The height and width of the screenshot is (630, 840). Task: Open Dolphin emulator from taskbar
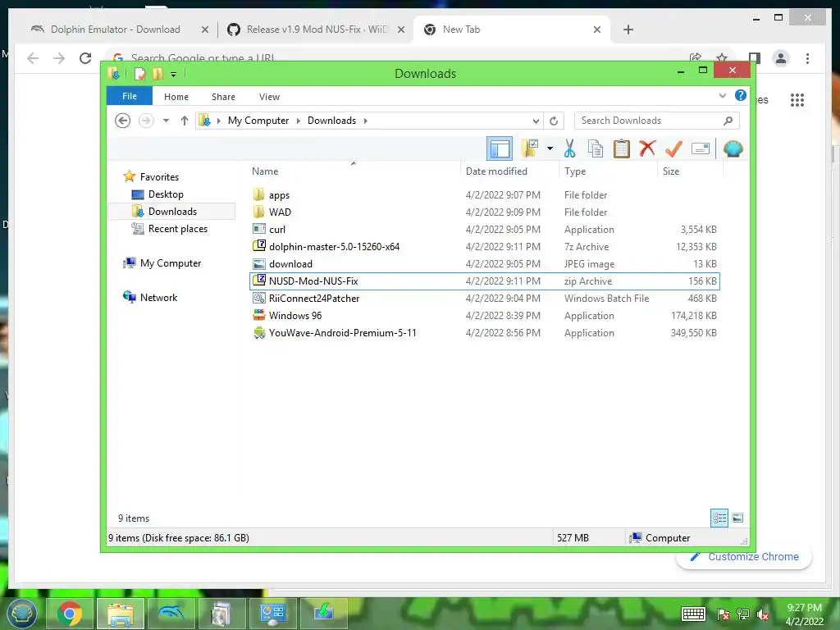tap(171, 614)
